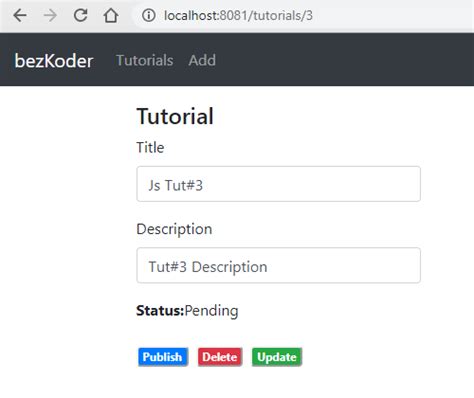Open the browser home page icon
This screenshot has width=474, height=398.
click(x=111, y=15)
